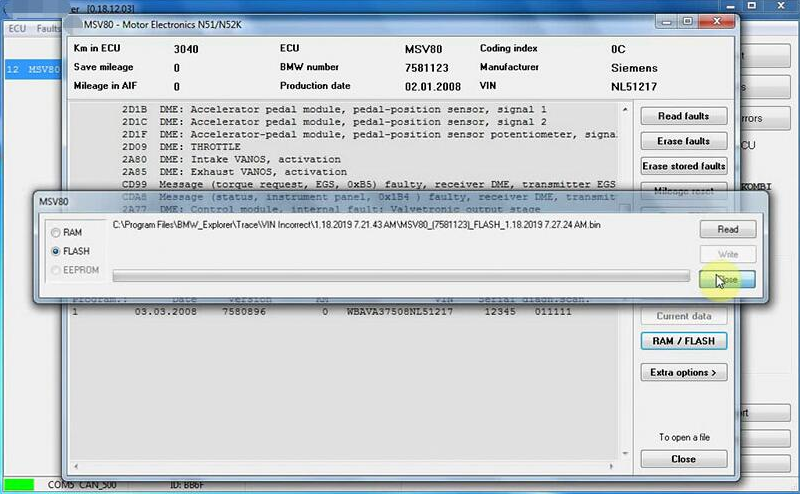Viewport: 800px width, 494px height.
Task: Select the RAM radio button
Action: (56, 233)
